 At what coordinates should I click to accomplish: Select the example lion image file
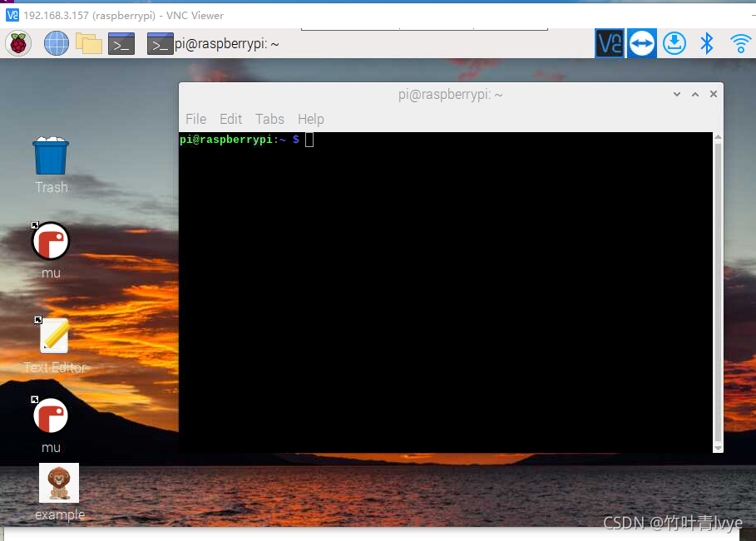point(59,492)
